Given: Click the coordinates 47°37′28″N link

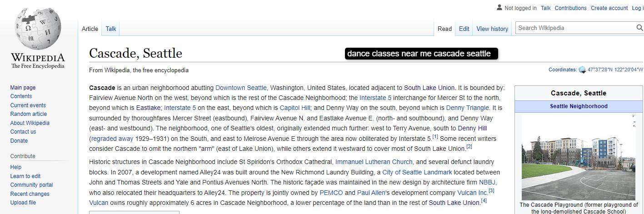Looking at the screenshot, I should 615,70.
